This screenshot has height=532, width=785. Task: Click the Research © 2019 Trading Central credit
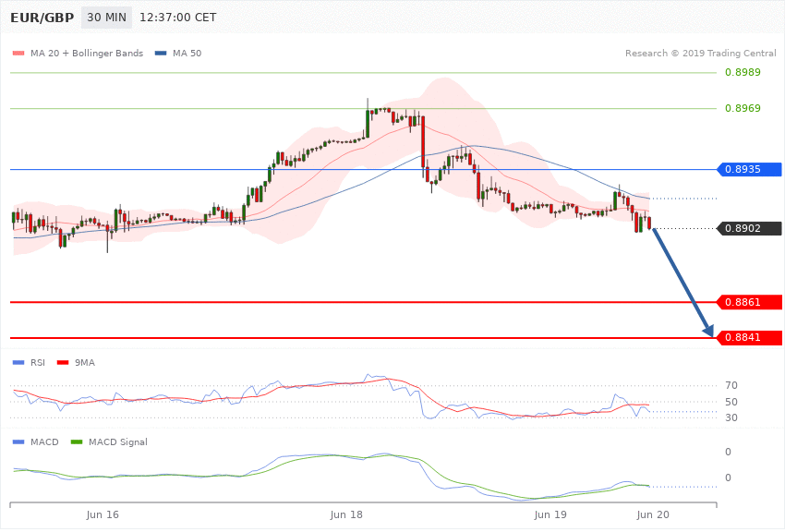pos(700,53)
